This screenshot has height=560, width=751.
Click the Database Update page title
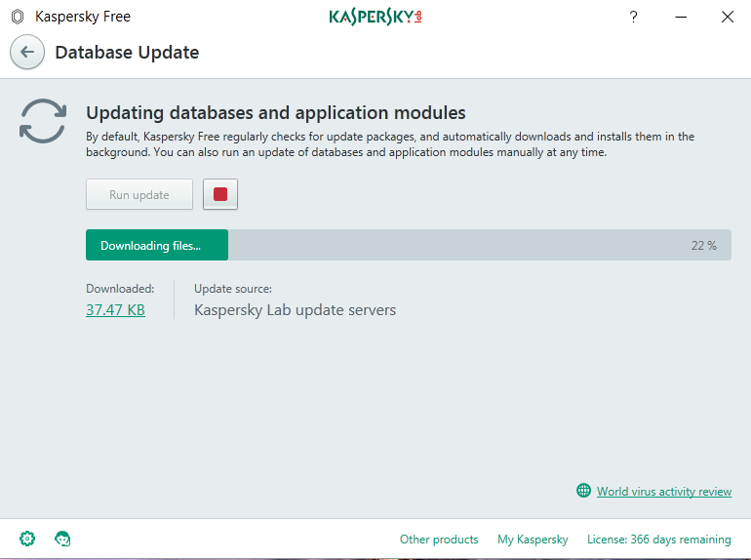pos(127,52)
